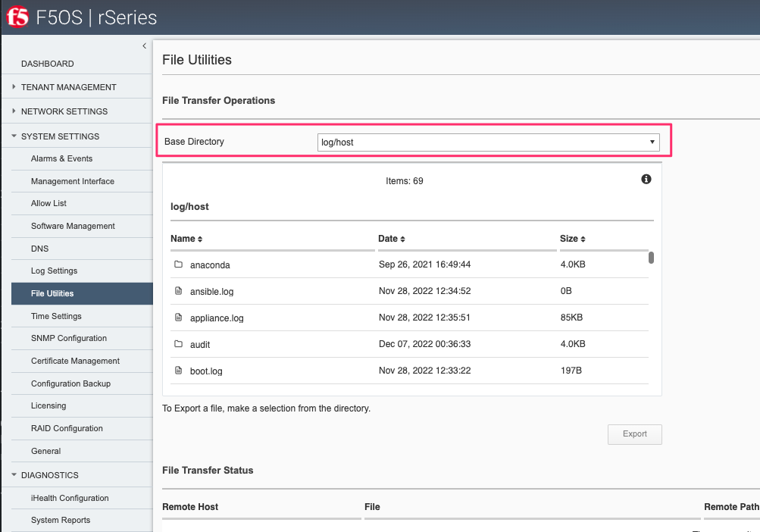Go to Management Interface
This screenshot has height=532, width=760.
[73, 181]
